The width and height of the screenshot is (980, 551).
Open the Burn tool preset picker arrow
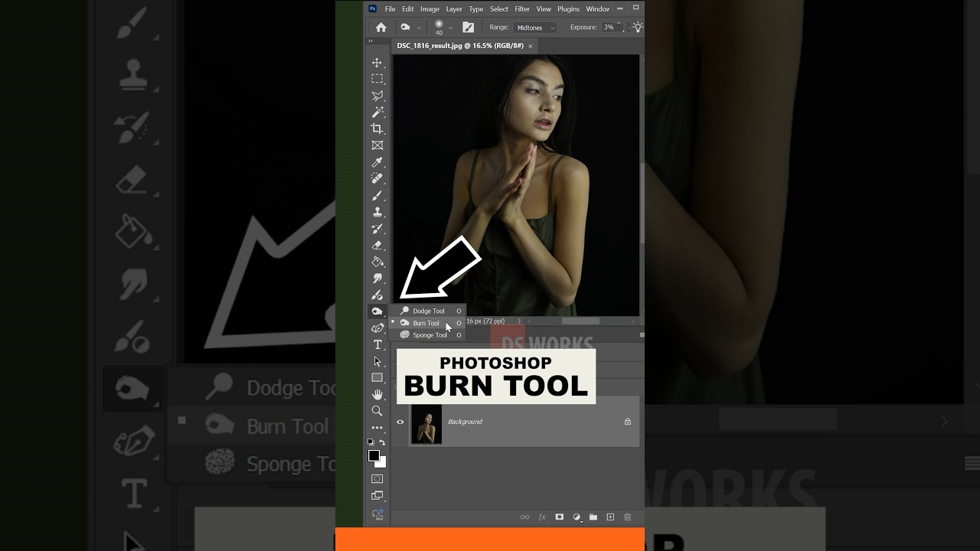419,28
